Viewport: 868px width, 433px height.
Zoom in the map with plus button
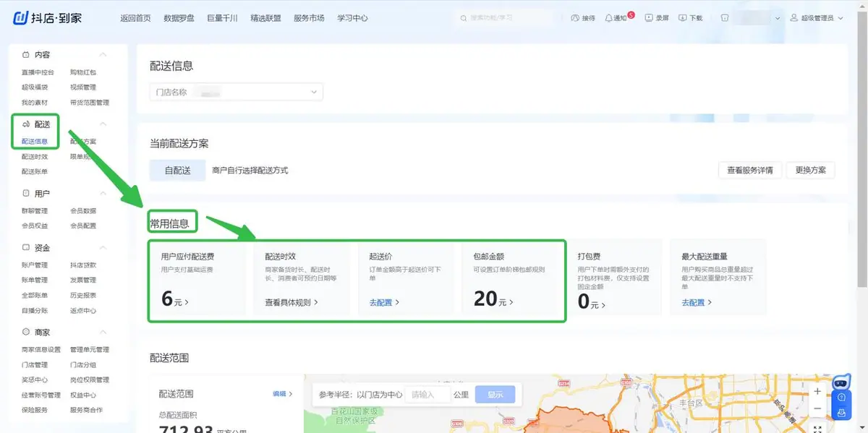tap(817, 391)
